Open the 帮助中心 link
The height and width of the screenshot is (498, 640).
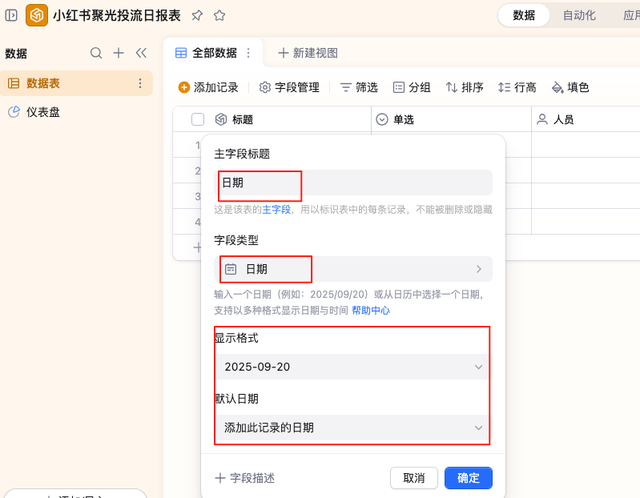point(370,311)
